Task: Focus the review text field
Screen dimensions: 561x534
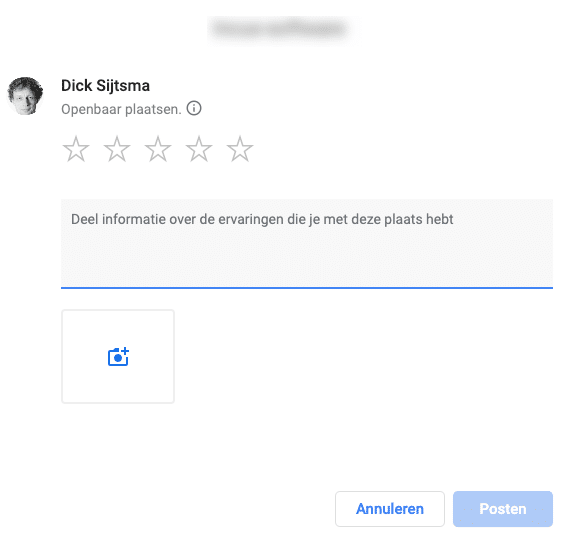Action: [x=307, y=244]
